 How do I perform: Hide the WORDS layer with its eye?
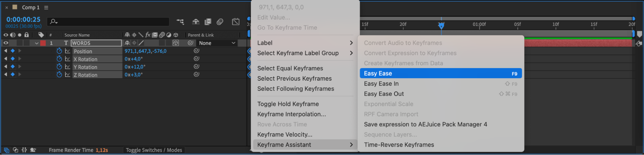pos(6,43)
